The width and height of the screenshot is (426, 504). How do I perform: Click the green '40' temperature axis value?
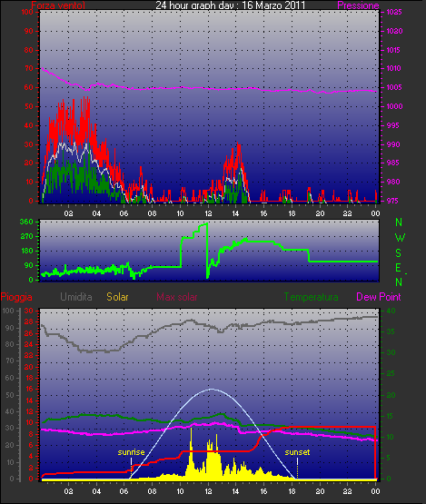(391, 311)
